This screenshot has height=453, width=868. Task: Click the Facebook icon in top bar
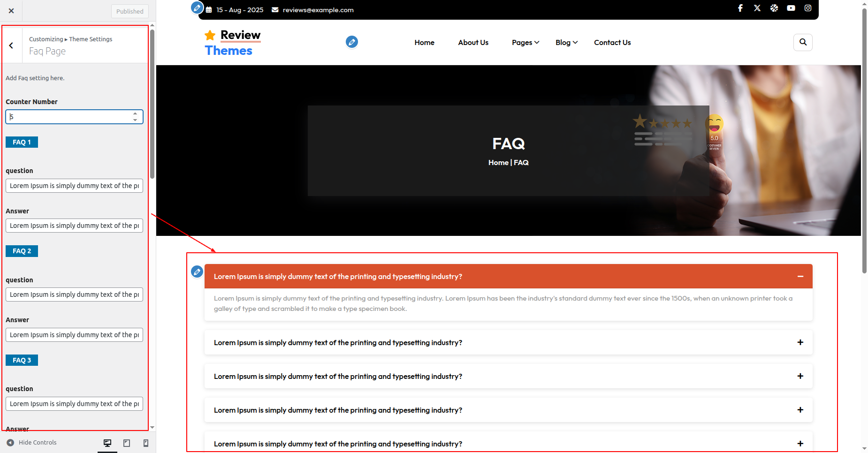tap(740, 8)
